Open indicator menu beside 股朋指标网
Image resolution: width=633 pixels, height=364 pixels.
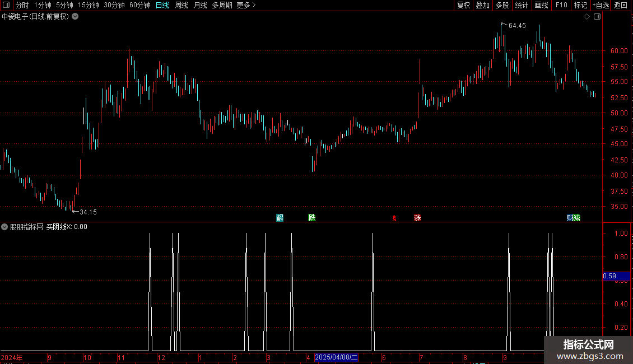click(4, 227)
